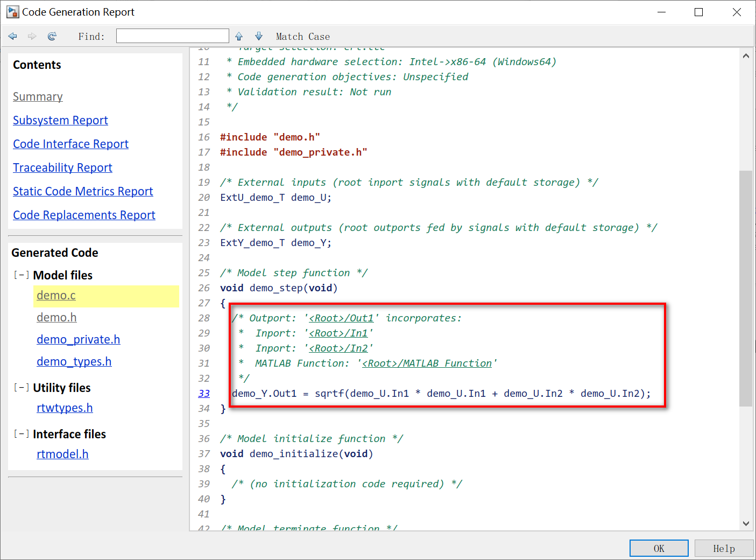Follow the <Root>/Out1 hyperlink

[x=341, y=318]
